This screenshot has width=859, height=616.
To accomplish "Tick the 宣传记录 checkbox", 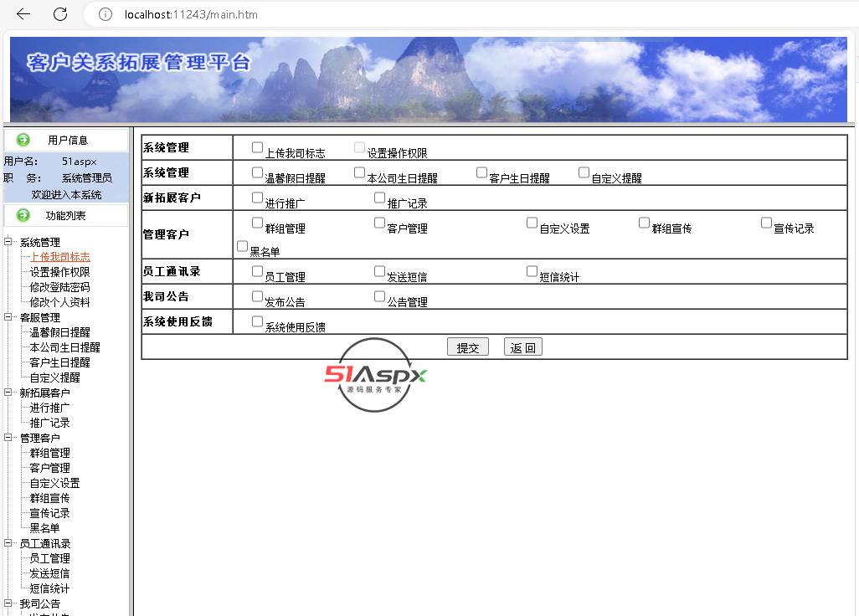I will coord(766,223).
